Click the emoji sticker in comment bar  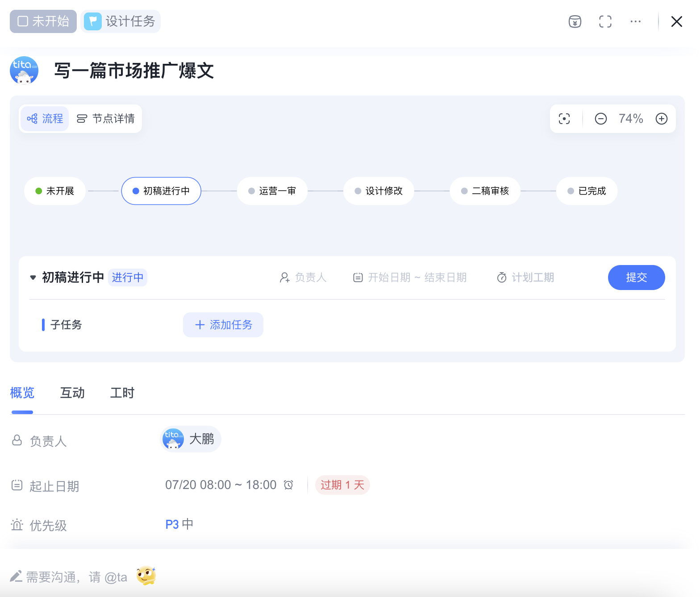click(x=146, y=576)
